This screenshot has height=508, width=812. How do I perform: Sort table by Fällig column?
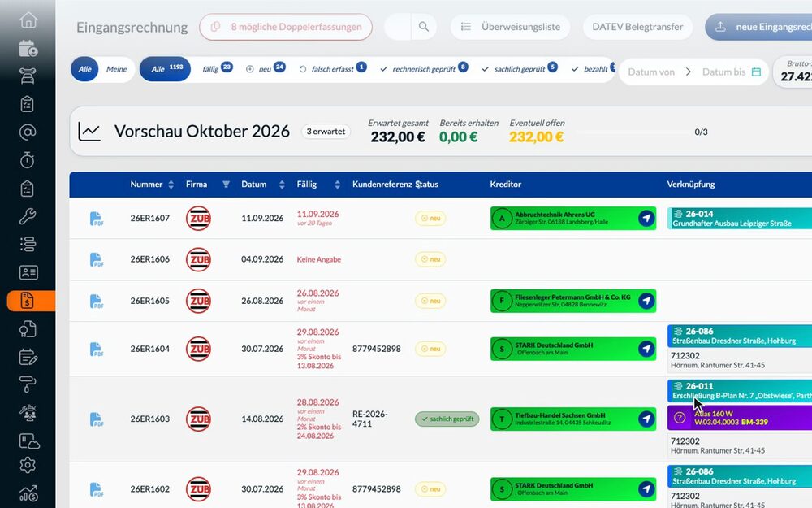pos(337,185)
